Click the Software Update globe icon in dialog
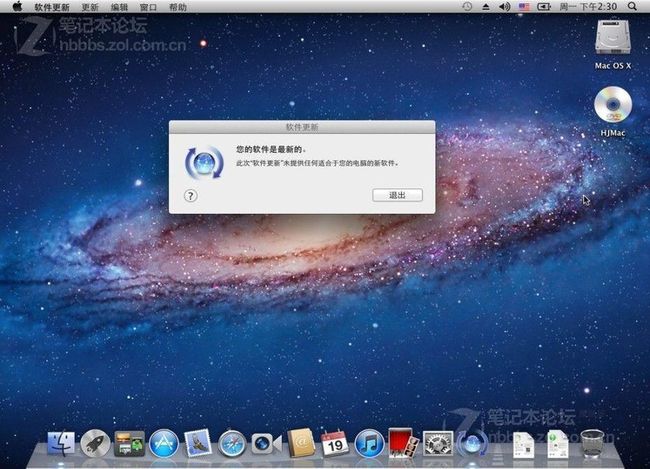650x469 pixels. pyautogui.click(x=204, y=163)
